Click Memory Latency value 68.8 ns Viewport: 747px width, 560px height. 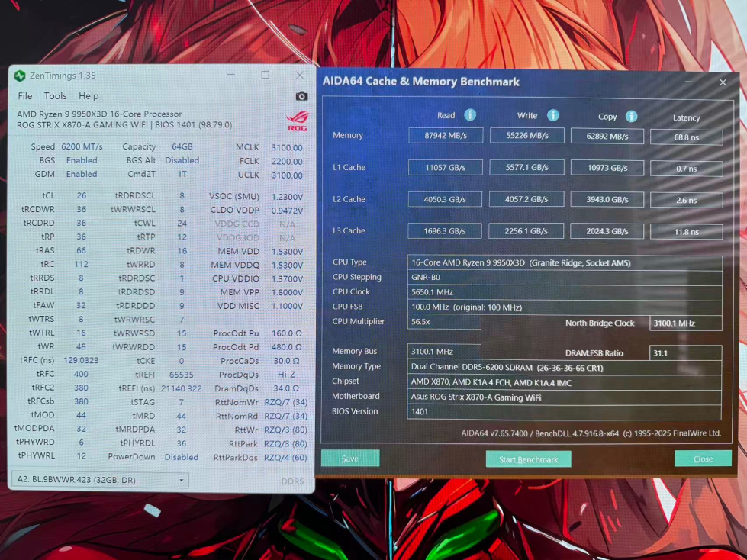point(687,137)
